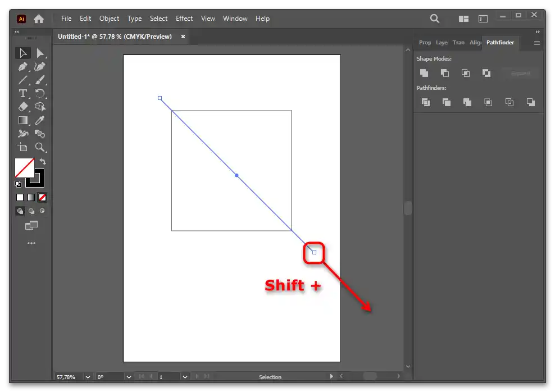This screenshot has height=392, width=555.
Task: Click the Merge pathfinder icon
Action: click(x=467, y=102)
